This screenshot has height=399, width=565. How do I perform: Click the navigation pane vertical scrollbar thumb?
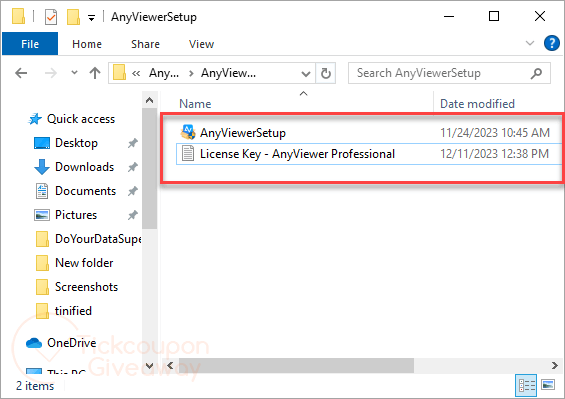pyautogui.click(x=150, y=168)
